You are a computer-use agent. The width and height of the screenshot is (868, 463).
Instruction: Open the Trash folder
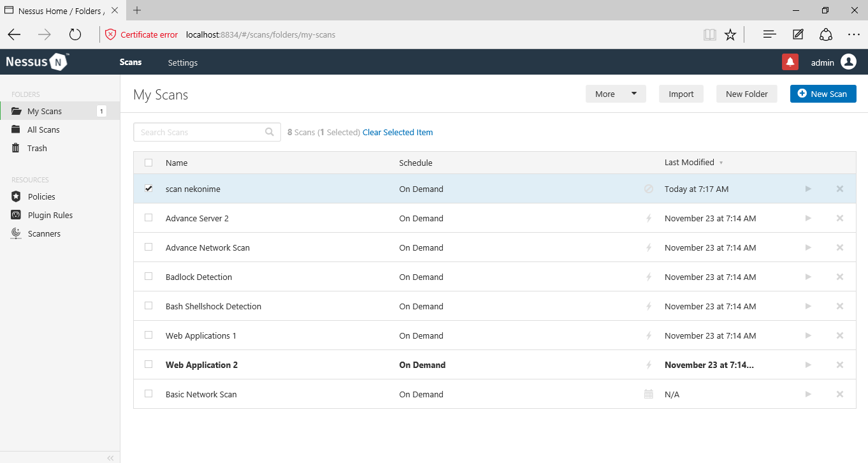point(37,148)
